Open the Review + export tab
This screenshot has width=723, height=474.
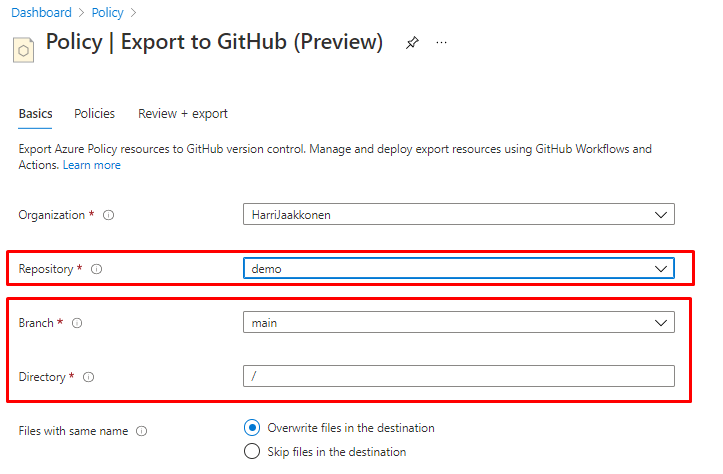click(x=183, y=114)
